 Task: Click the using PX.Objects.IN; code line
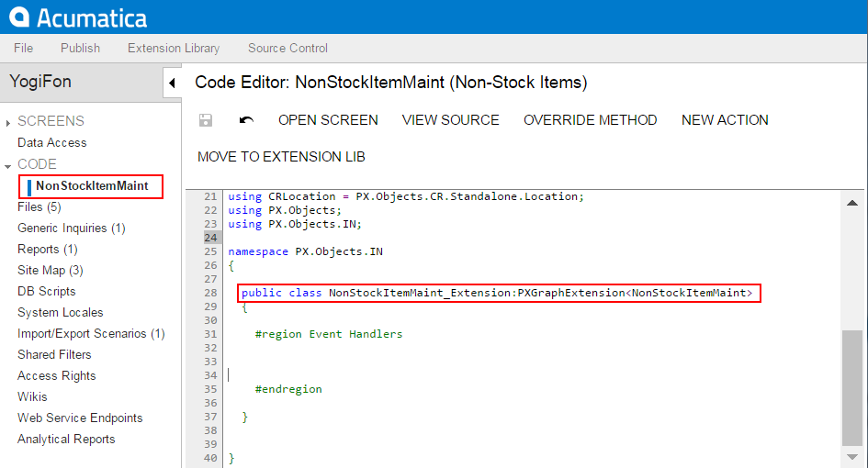tap(295, 224)
